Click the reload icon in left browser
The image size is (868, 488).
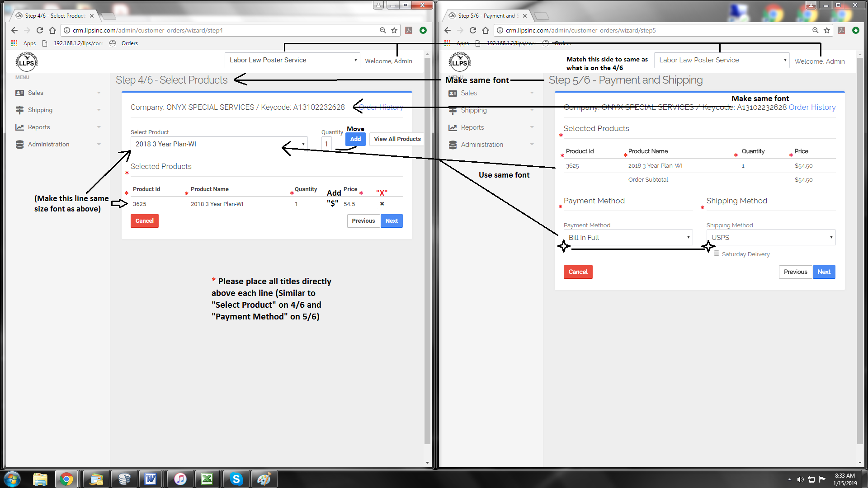click(40, 30)
